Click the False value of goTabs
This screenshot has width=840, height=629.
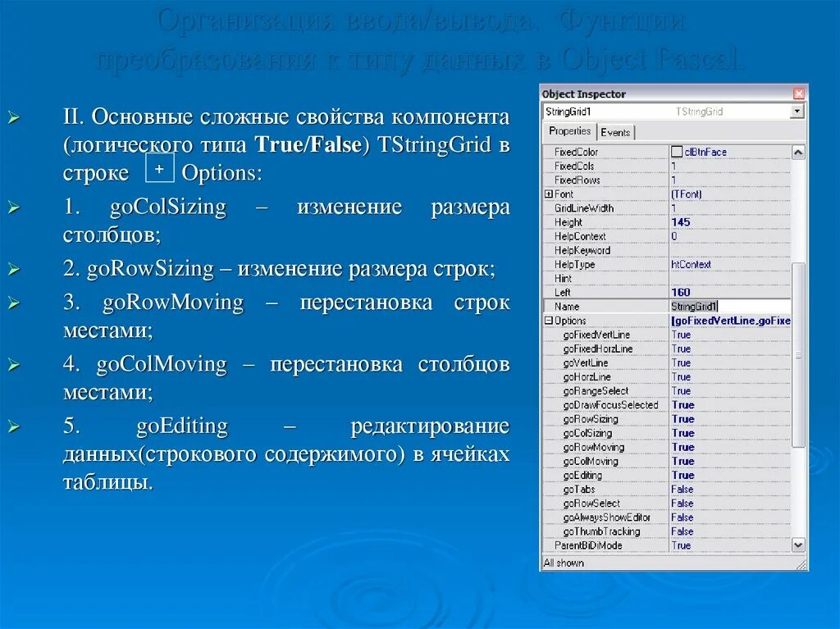pos(682,489)
